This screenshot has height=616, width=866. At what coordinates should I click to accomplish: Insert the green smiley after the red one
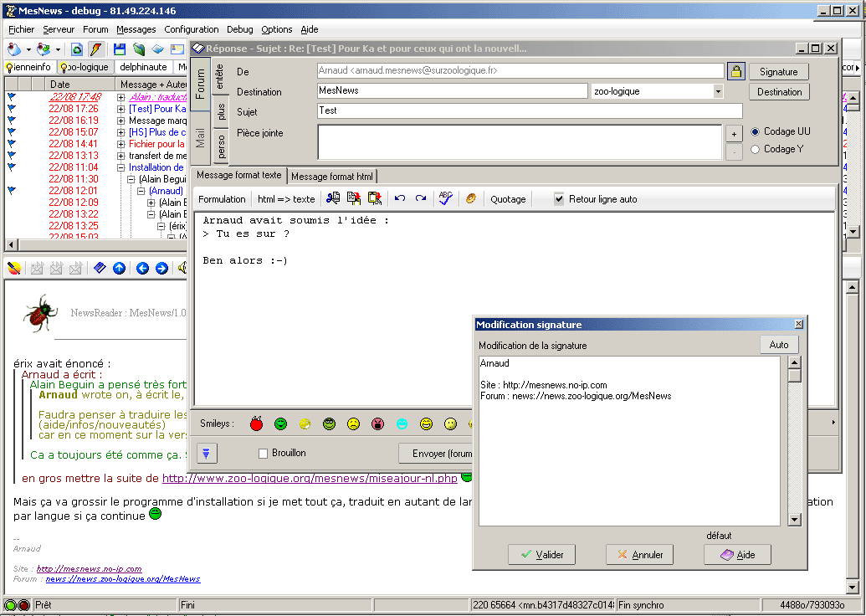280,423
